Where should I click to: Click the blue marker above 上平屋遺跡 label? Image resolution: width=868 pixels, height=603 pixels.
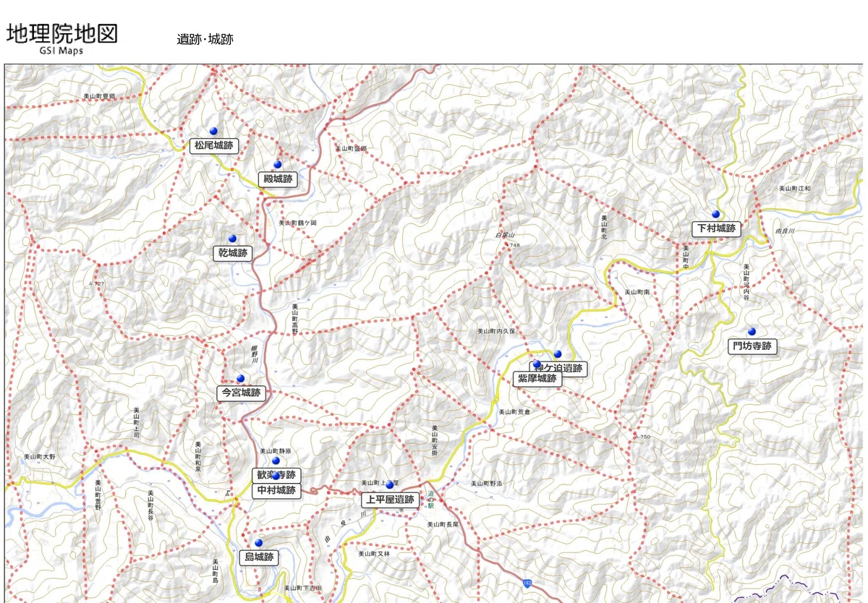click(389, 485)
